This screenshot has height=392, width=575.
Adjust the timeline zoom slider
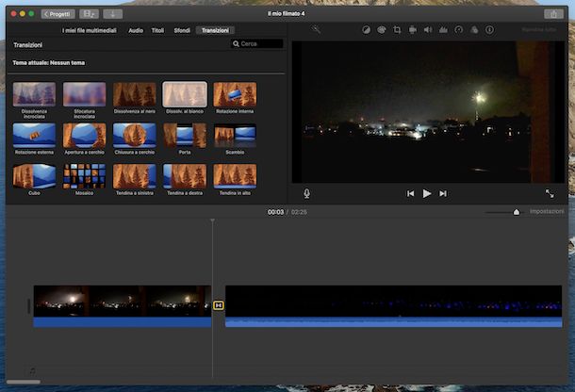click(x=516, y=212)
